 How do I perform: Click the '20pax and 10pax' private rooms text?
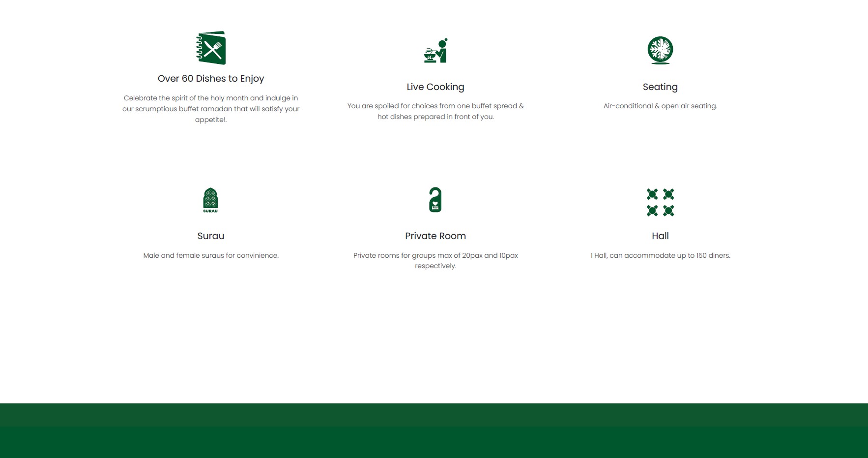point(435,260)
